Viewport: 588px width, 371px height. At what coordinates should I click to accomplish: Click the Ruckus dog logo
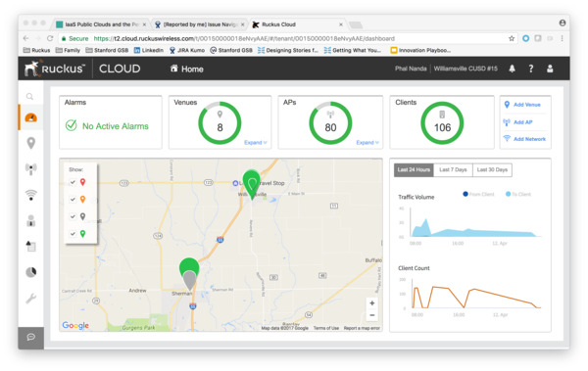tap(31, 69)
